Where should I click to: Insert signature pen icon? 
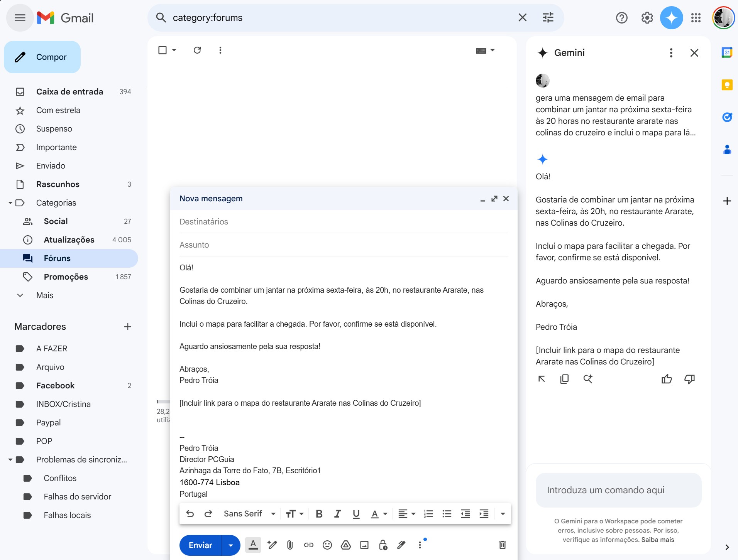pyautogui.click(x=401, y=545)
